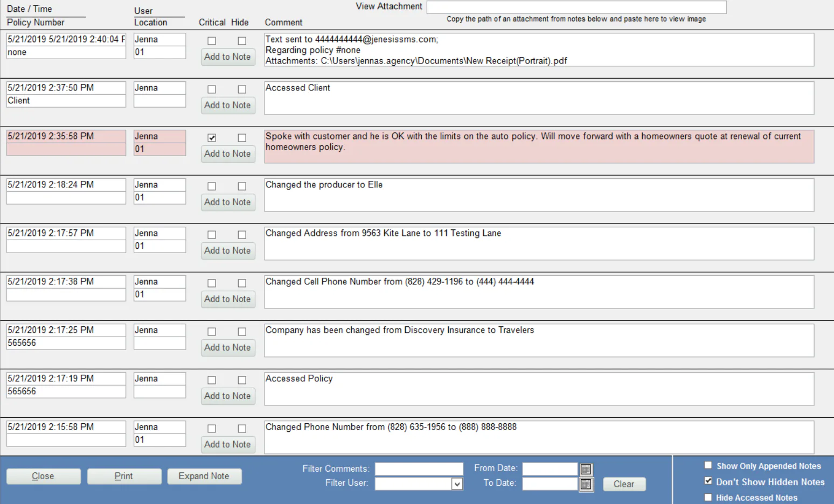
Task: Enable Show Only Appended Notes
Action: tap(708, 465)
